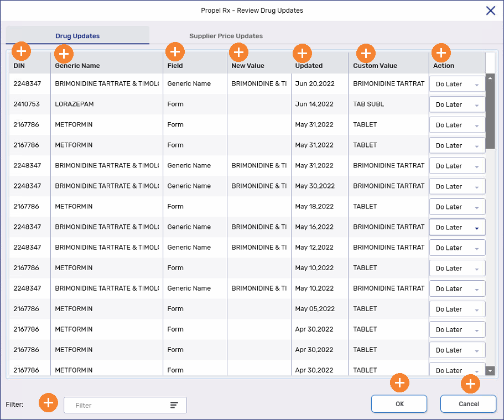The image size is (504, 420).
Task: Click the filter lines icon inside Filter box
Action: [174, 405]
